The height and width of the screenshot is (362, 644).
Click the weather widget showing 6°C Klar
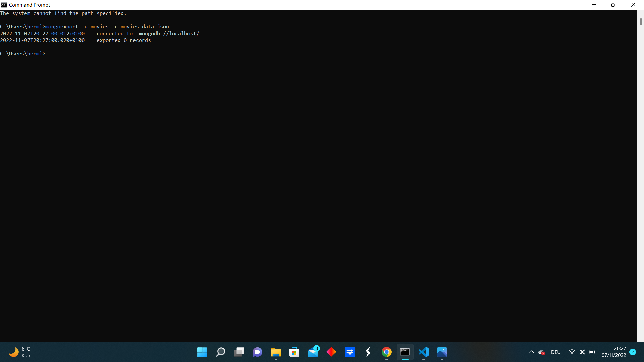click(20, 352)
